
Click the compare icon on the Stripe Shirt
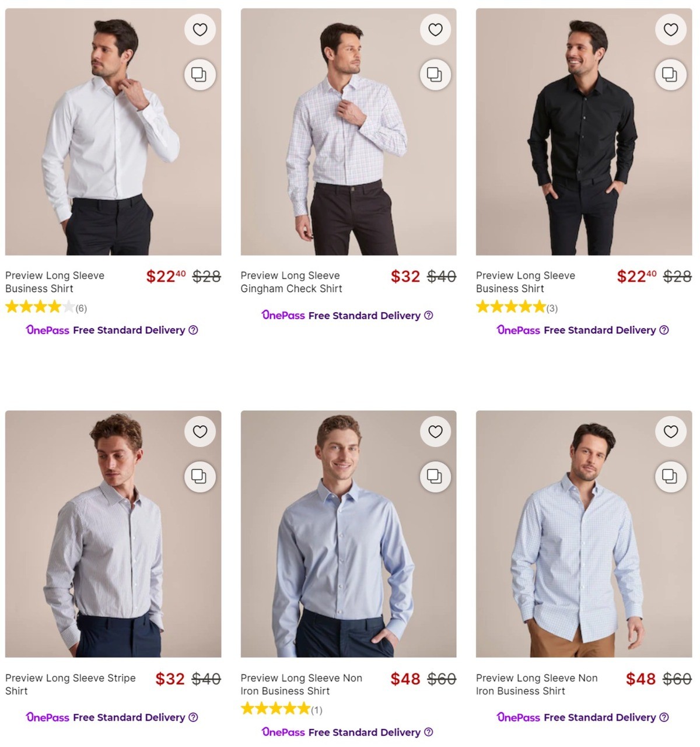[x=200, y=477]
